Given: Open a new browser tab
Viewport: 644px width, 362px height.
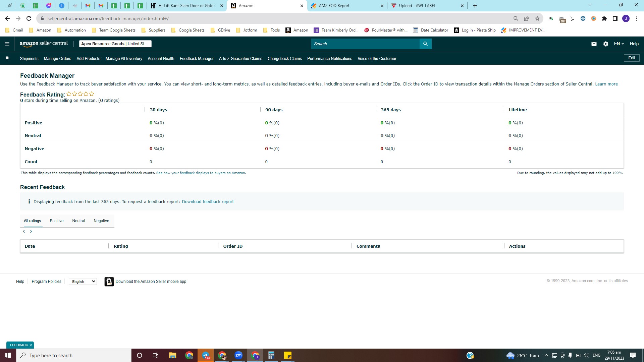Looking at the screenshot, I should [475, 6].
